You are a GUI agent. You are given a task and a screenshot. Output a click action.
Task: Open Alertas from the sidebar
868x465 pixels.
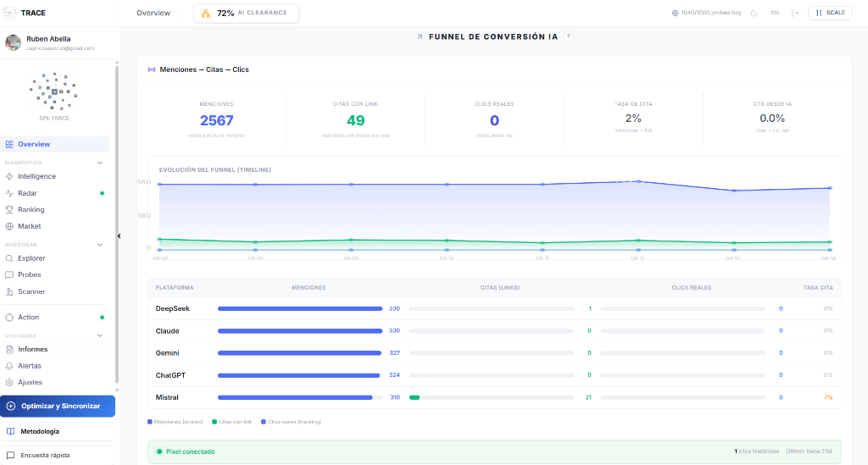[x=30, y=366]
